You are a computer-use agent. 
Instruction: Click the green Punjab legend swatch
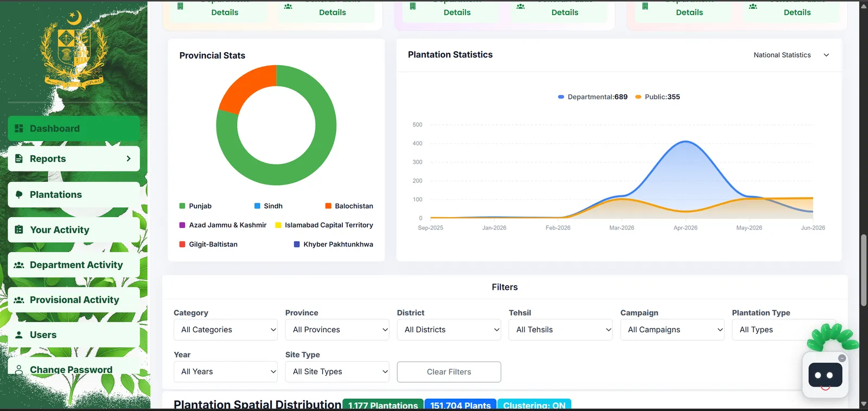pyautogui.click(x=182, y=206)
